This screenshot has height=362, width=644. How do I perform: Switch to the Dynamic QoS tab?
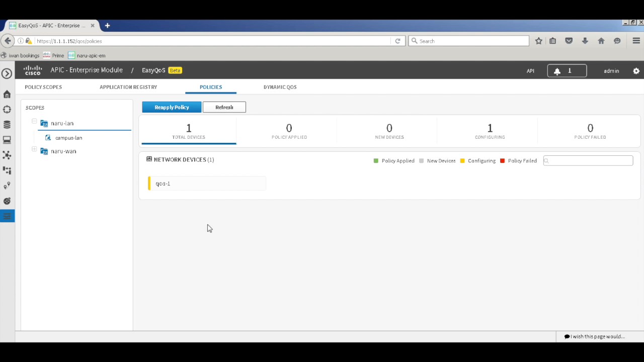click(x=280, y=87)
